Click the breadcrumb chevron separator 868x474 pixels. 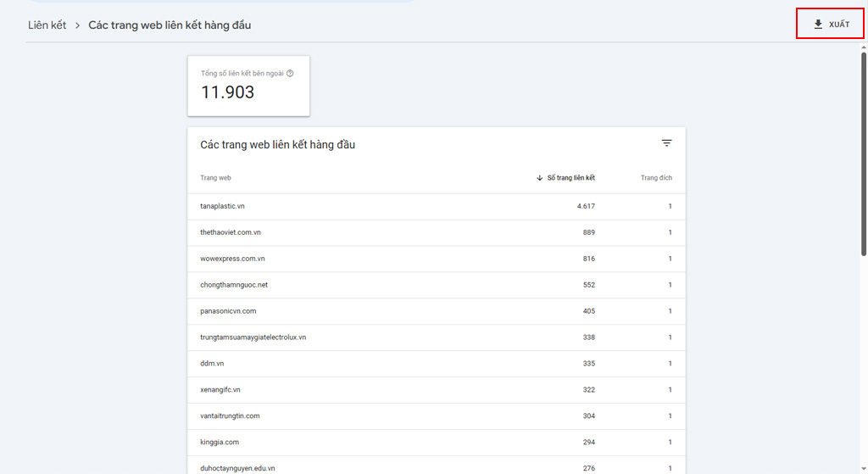(77, 25)
